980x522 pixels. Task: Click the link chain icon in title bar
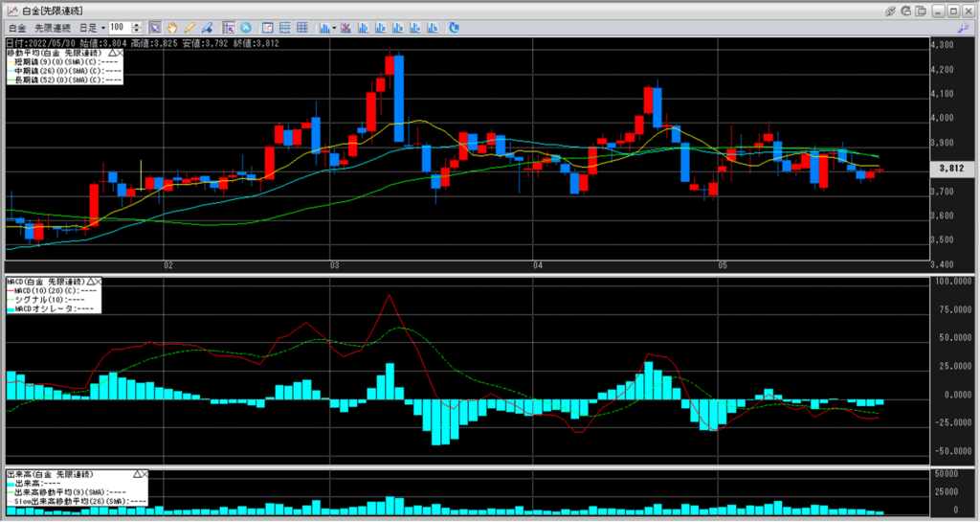point(891,11)
